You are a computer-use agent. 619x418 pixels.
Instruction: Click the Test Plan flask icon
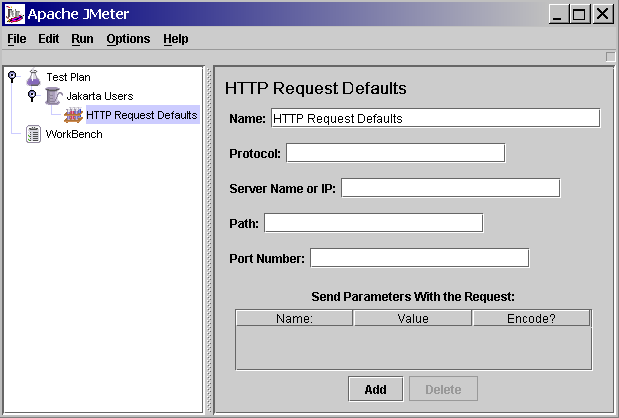34,77
